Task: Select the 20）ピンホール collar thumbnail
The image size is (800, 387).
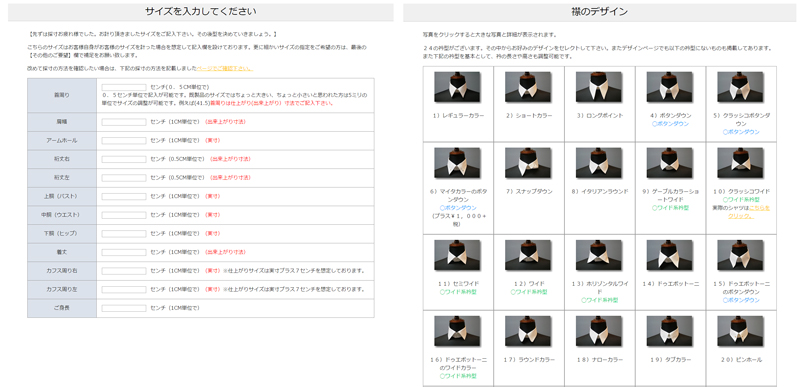Action: pos(740,331)
